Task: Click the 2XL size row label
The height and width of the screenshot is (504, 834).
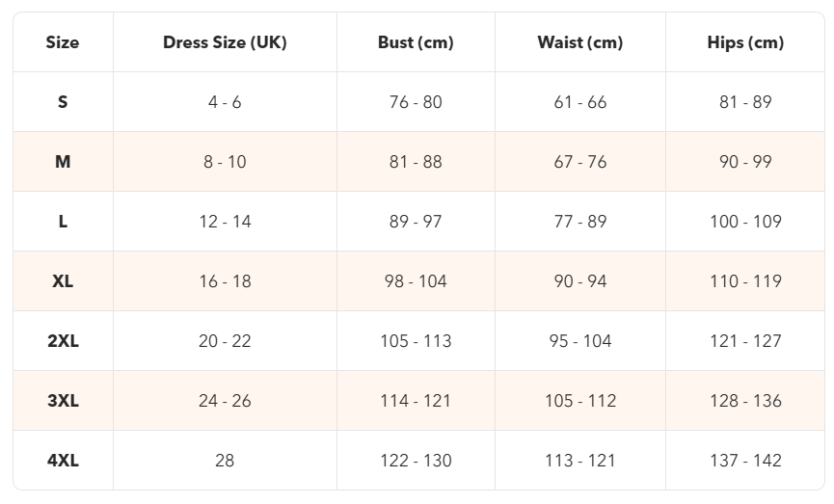Action: [x=63, y=341]
